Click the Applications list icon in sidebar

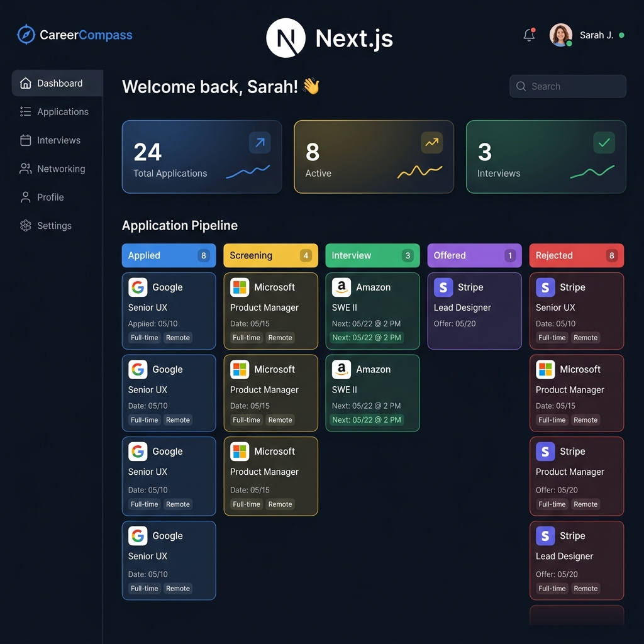(25, 112)
